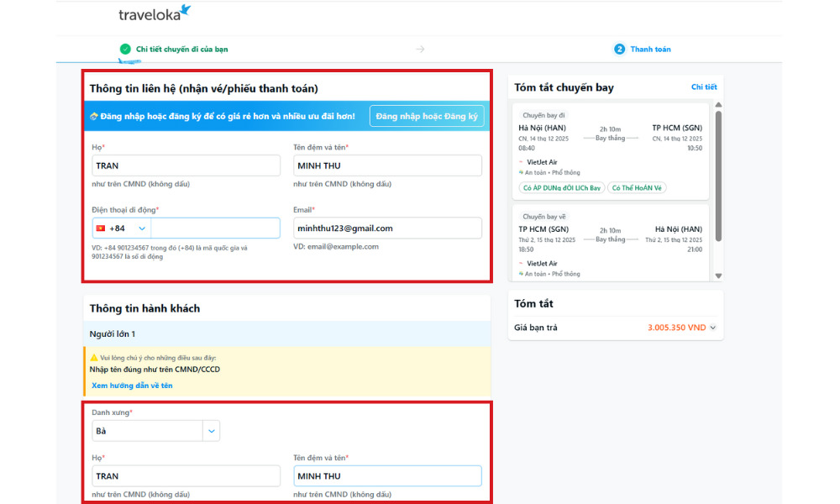
Task: Click the Traveloka logo
Action: click(155, 13)
